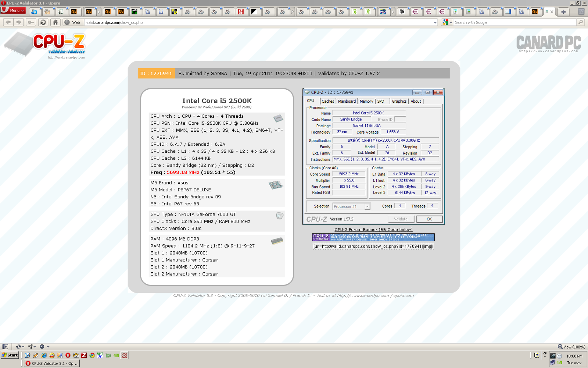Click the password wand key icon
The height and width of the screenshot is (368, 588).
click(x=31, y=22)
